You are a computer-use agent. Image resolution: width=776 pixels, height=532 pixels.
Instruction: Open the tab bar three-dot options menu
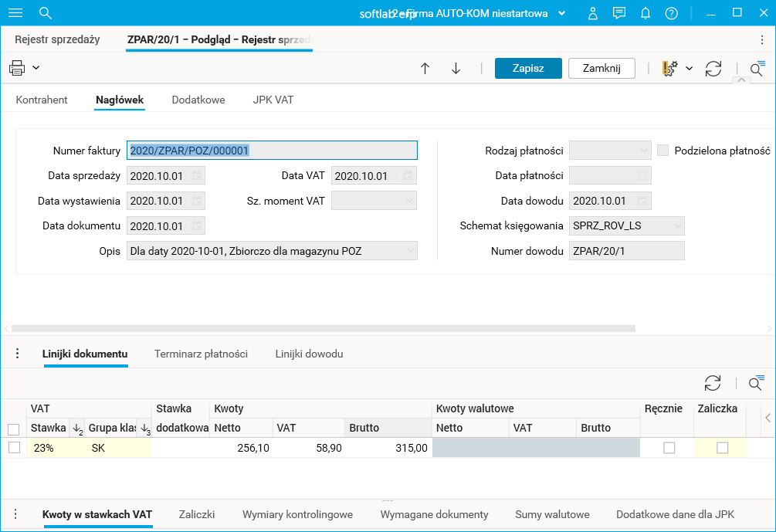tap(762, 39)
